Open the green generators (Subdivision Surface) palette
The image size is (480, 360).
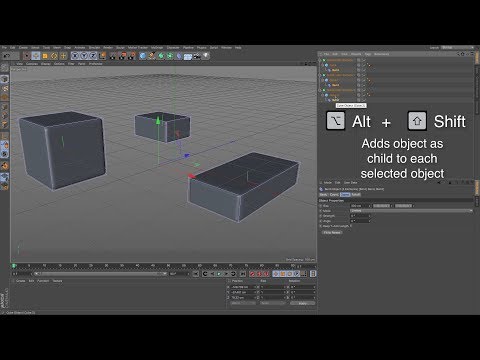(x=161, y=56)
